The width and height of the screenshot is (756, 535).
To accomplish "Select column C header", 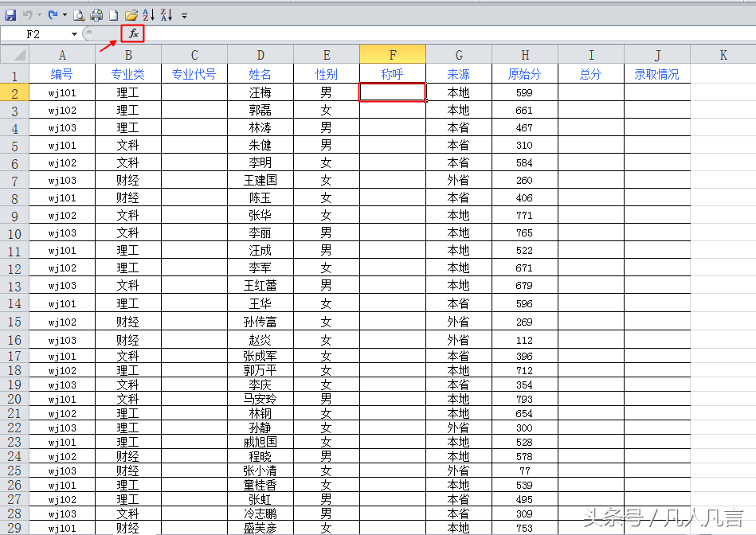I will [x=194, y=54].
